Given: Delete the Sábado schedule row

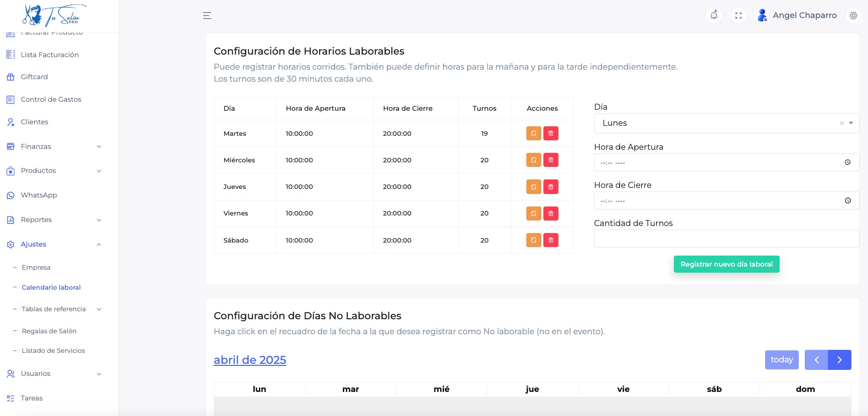Looking at the screenshot, I should tap(550, 240).
